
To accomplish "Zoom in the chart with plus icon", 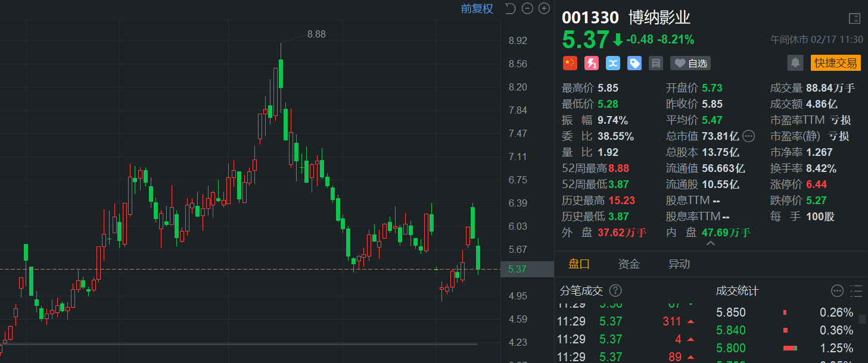I will coord(544,8).
